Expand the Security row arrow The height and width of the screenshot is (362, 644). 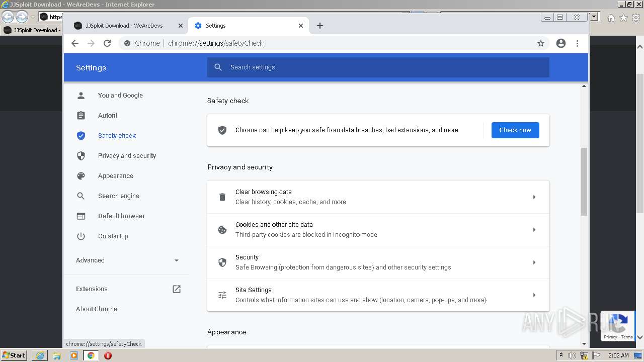pos(534,262)
